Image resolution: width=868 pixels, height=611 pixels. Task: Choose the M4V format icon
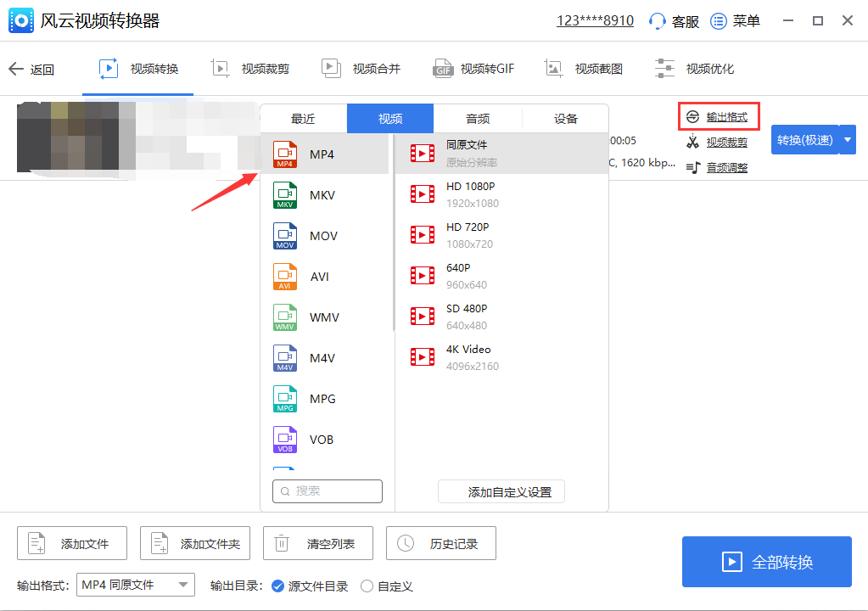pyautogui.click(x=285, y=358)
